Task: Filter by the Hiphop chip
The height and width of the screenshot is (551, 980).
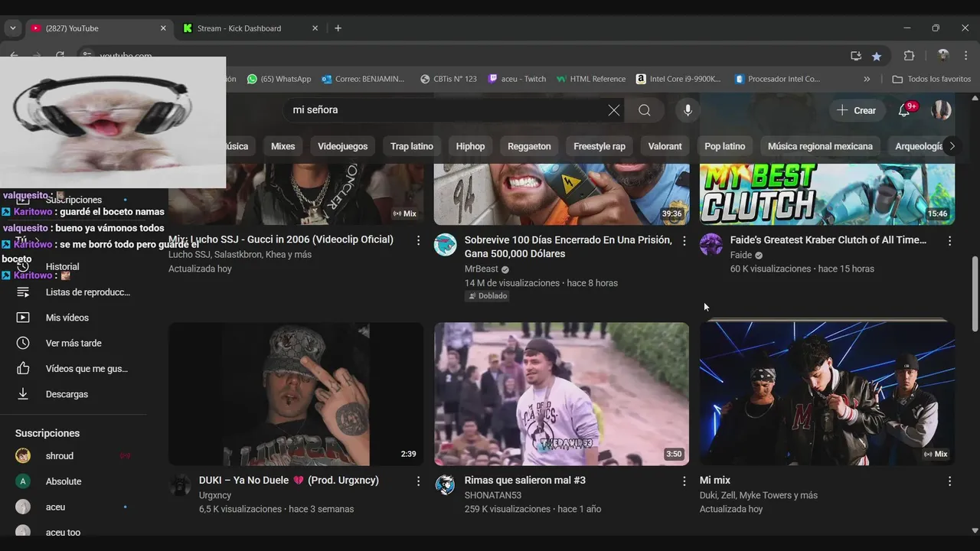Action: pyautogui.click(x=470, y=146)
